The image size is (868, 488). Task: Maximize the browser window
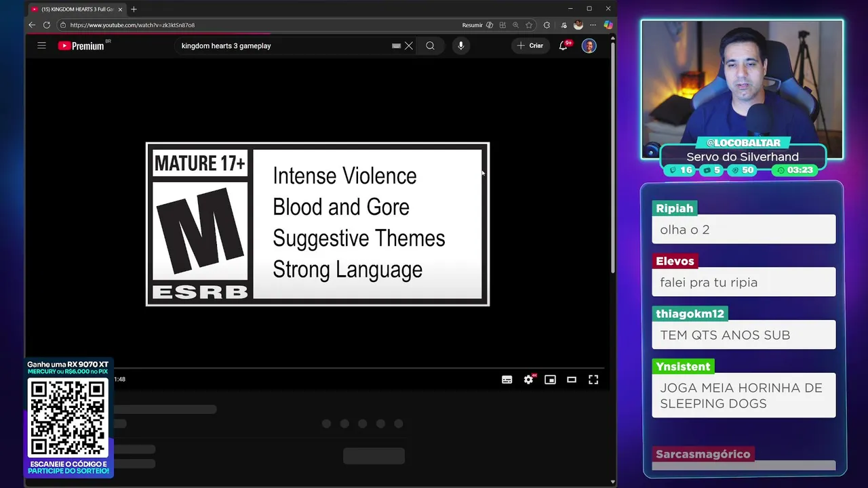coord(589,9)
